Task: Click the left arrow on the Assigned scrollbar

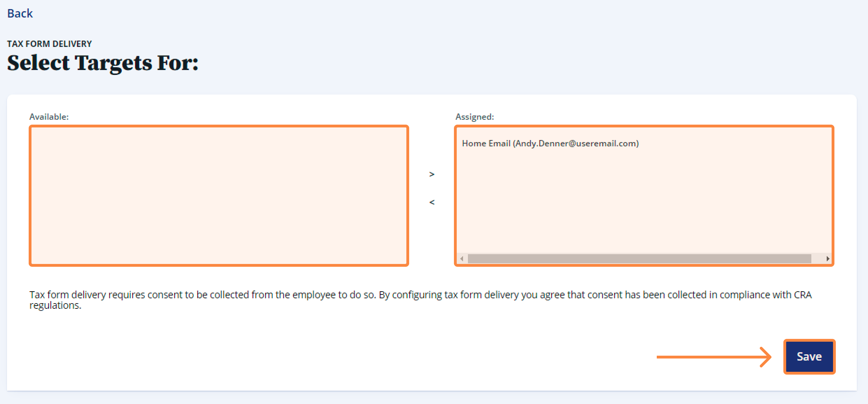Action: (461, 258)
